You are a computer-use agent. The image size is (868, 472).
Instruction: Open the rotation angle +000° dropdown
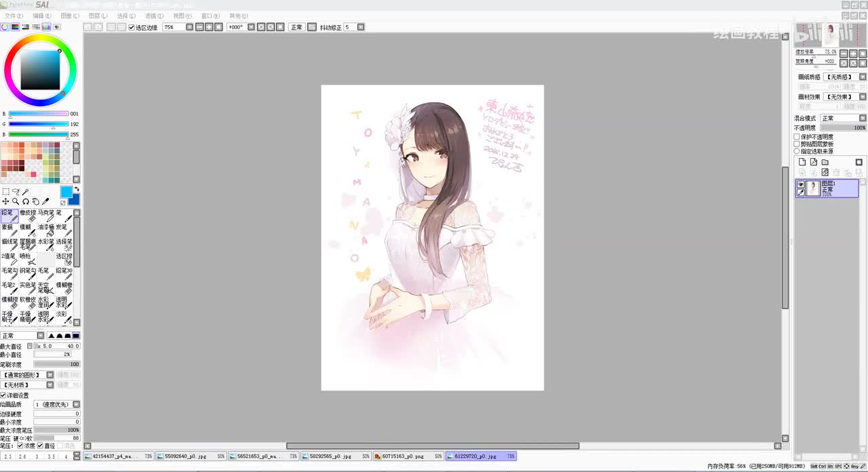251,27
